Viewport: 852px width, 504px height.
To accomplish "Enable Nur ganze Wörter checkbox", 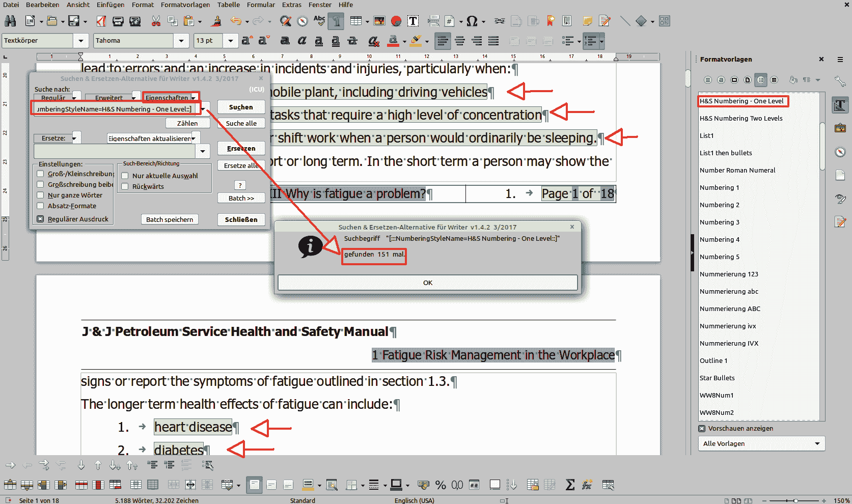I will [40, 195].
